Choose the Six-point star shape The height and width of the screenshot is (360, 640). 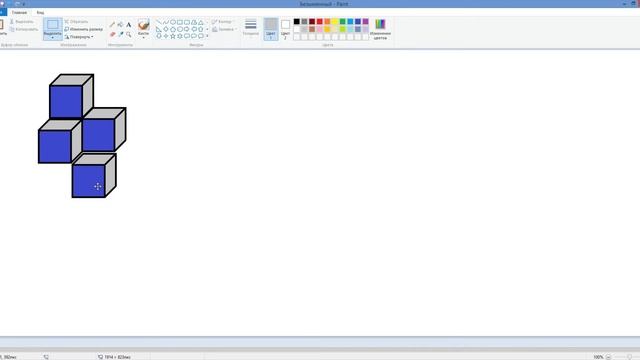(180, 36)
